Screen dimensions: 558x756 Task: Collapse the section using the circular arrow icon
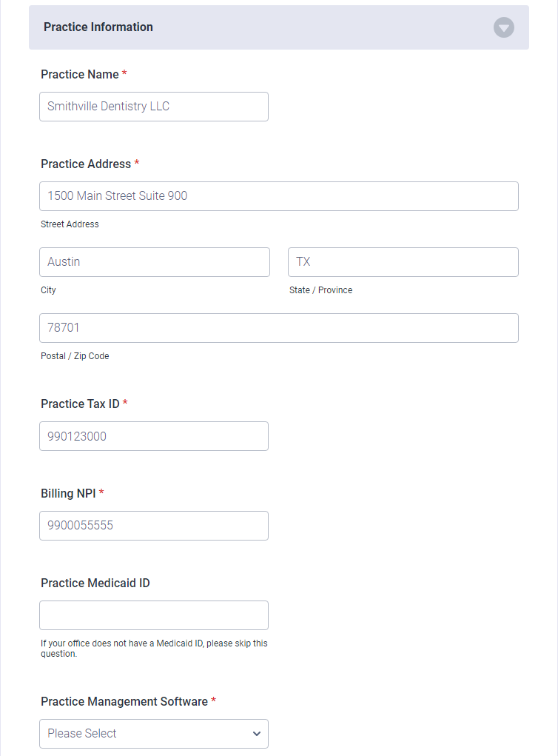pos(503,27)
